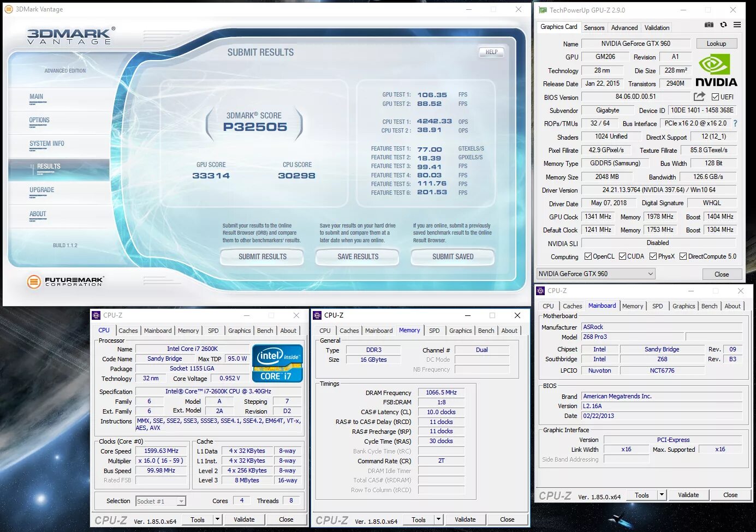Refresh GPU-Z data with refresh icon
This screenshot has width=756, height=532.
point(723,25)
